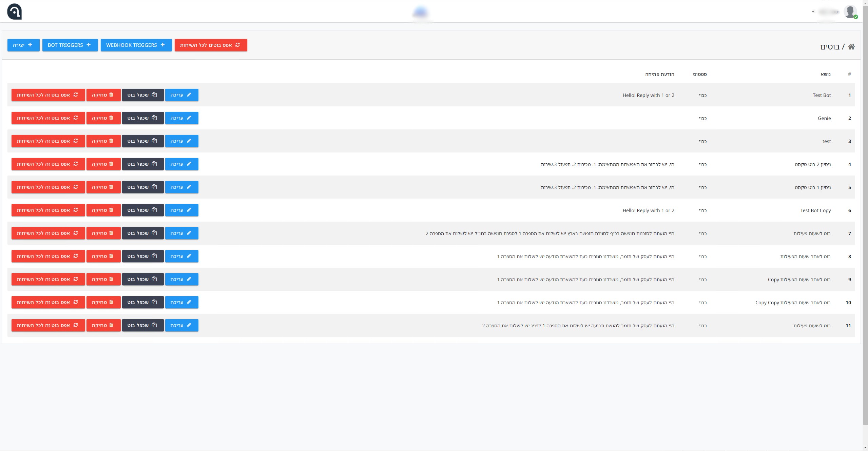Reset bots for all conversations via the top red button

[x=211, y=45]
